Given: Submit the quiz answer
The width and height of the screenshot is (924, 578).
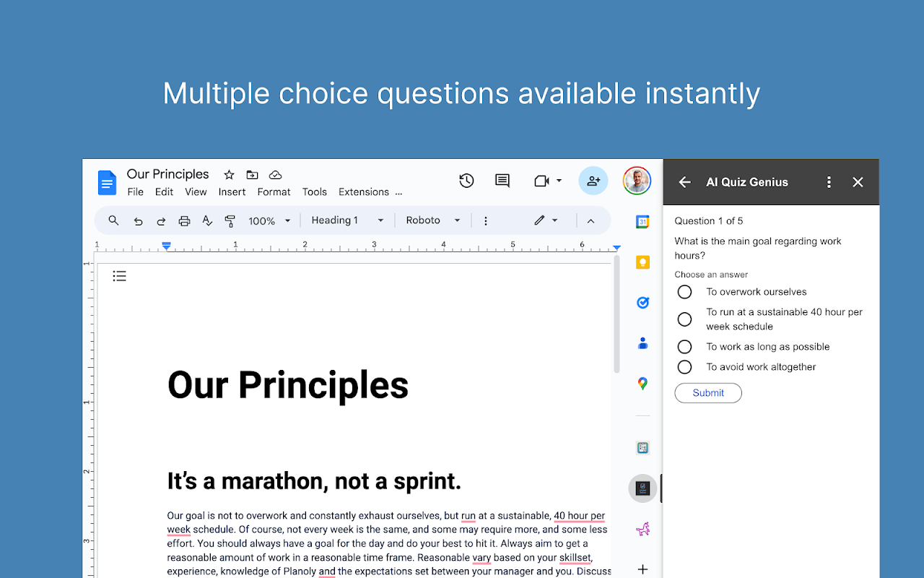Looking at the screenshot, I should pos(708,393).
